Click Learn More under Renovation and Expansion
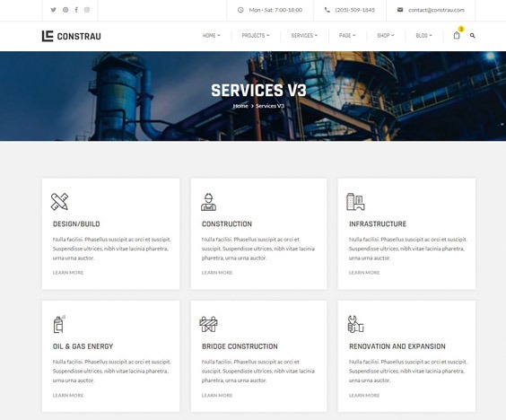Image resolution: width=506 pixels, height=420 pixels. point(364,395)
